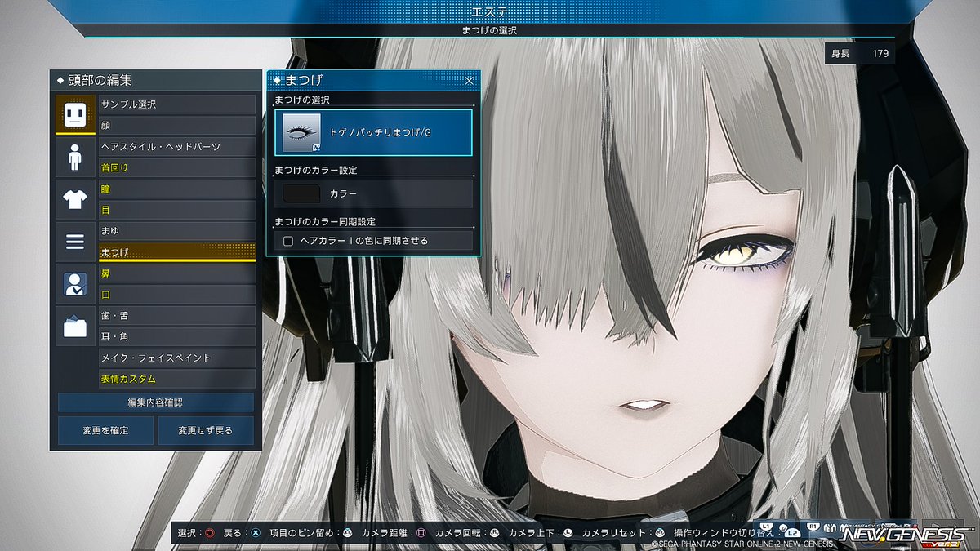
Task: Open the dark eyelash カラー swatch
Action: 301,194
